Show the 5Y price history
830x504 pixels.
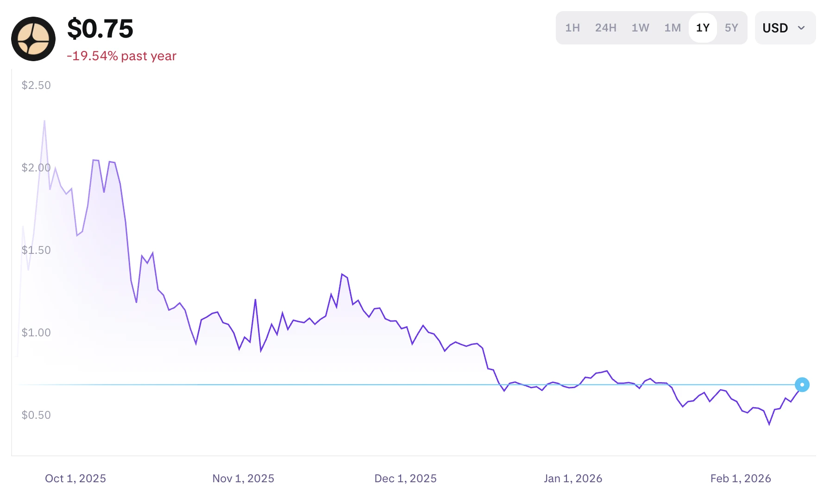731,28
